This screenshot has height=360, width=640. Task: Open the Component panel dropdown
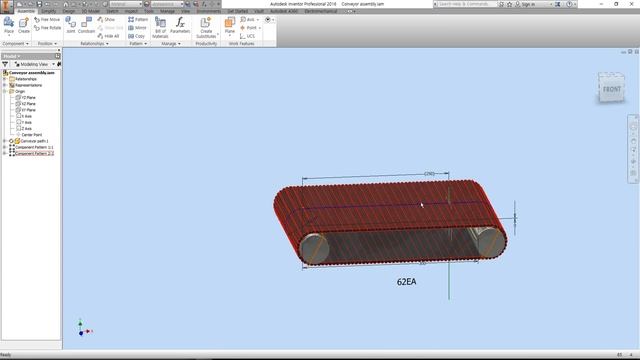(15, 43)
